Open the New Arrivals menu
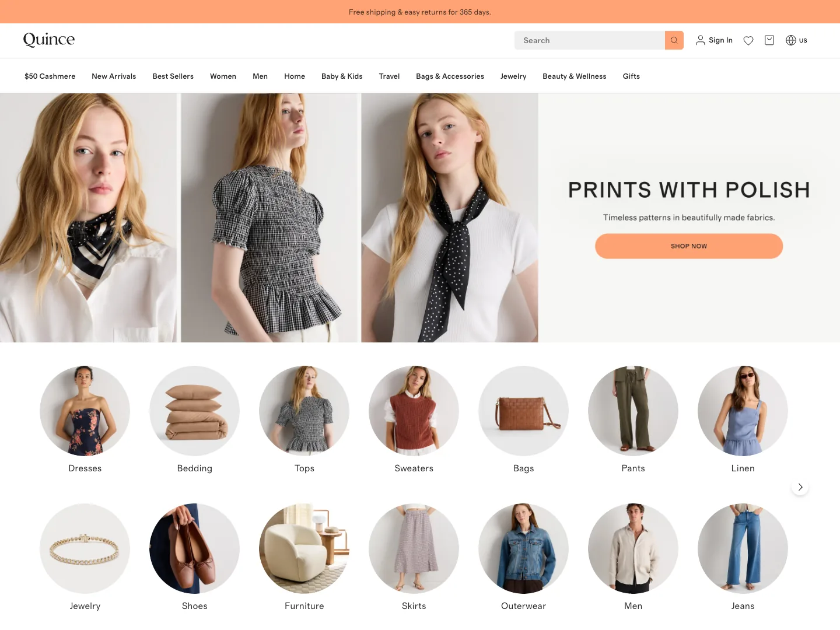The height and width of the screenshot is (630, 840). click(x=114, y=76)
